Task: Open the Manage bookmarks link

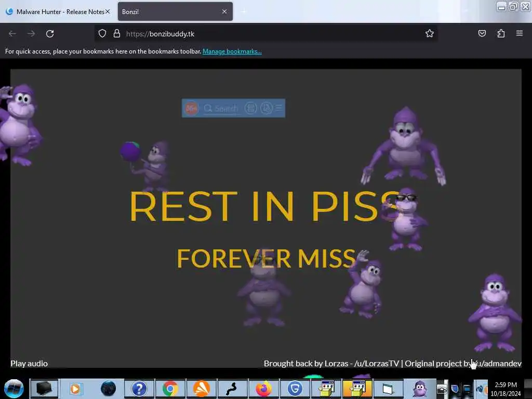Action: (x=232, y=51)
